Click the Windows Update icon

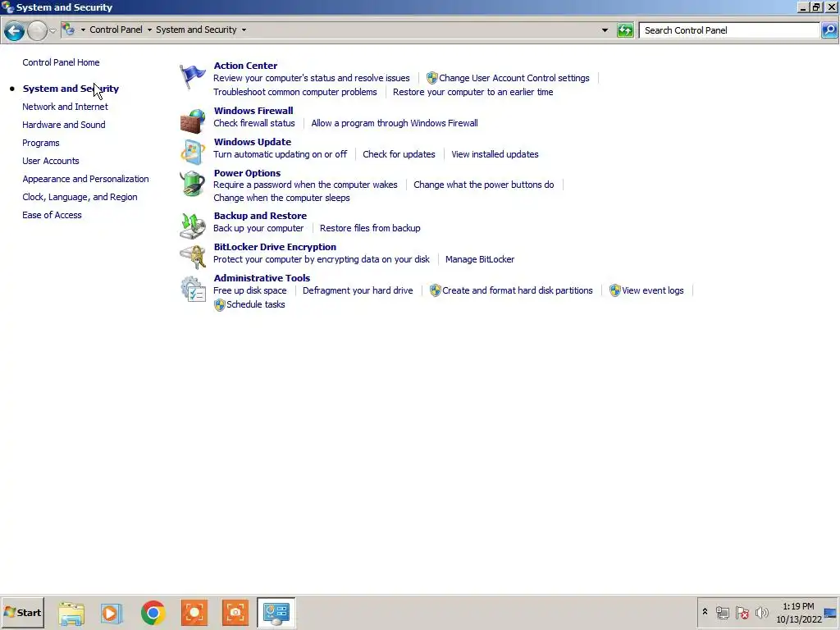coord(192,152)
